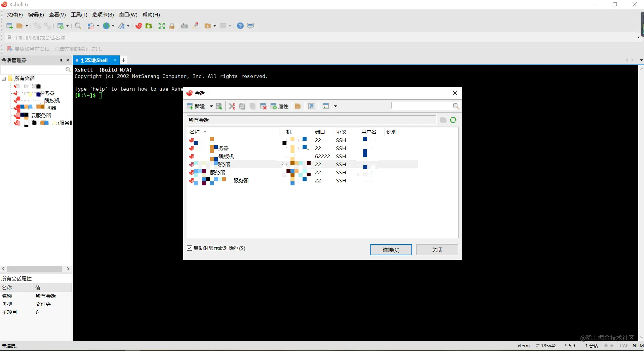The width and height of the screenshot is (644, 351).
Task: Click the font 'A' icon
Action: coord(122,26)
